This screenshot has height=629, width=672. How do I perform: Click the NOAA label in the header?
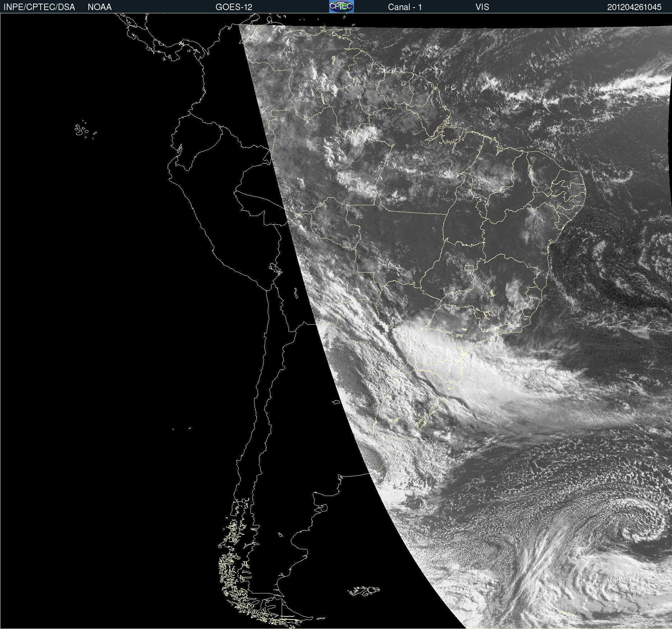tap(100, 7)
